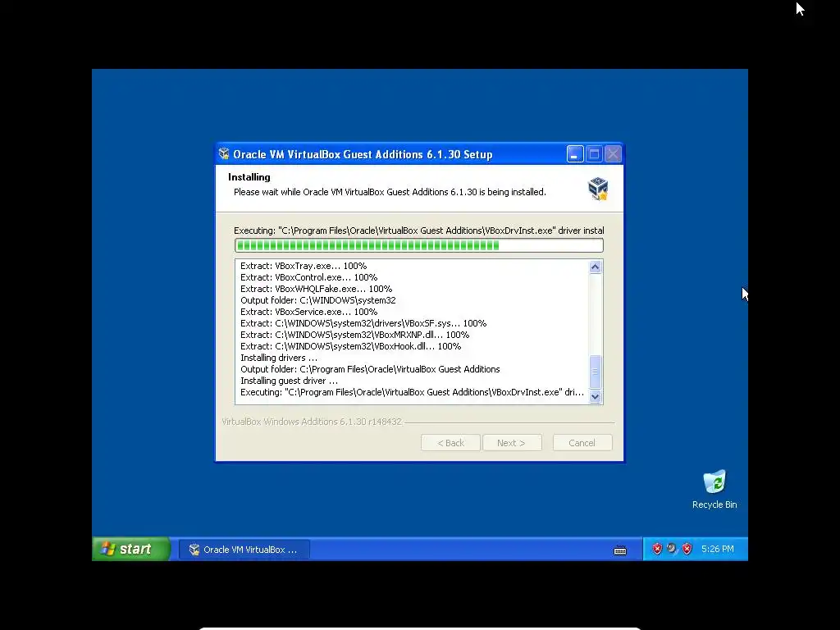Select log line 'Extract: VBoxControl.exe... 100%'
Image resolution: width=840 pixels, height=630 pixels.
point(308,277)
